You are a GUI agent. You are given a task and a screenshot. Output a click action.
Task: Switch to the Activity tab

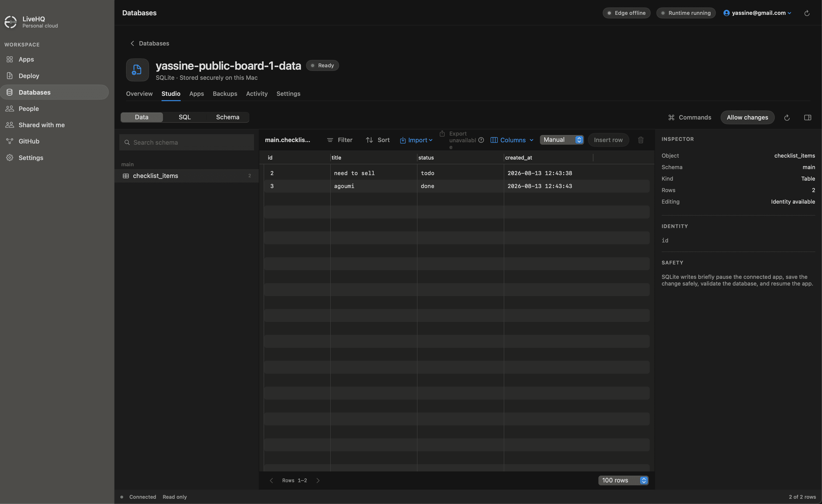(256, 94)
